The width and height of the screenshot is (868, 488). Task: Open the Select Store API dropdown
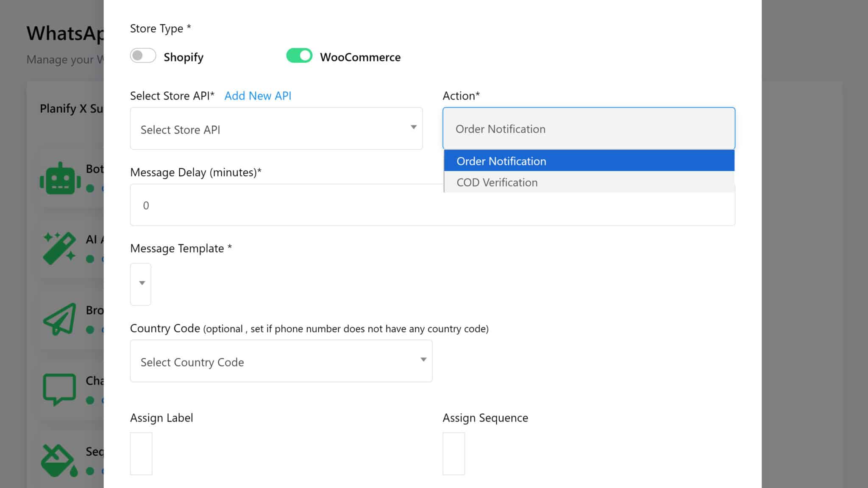276,129
